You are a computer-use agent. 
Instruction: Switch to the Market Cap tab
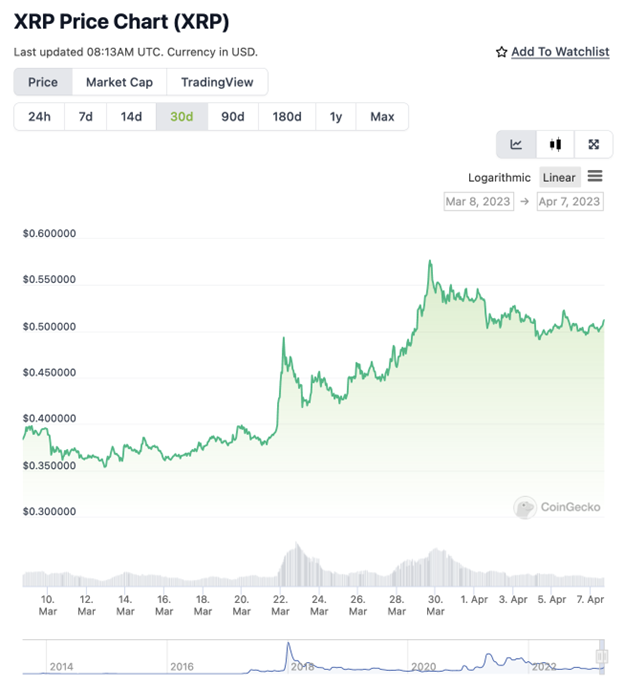click(x=119, y=82)
